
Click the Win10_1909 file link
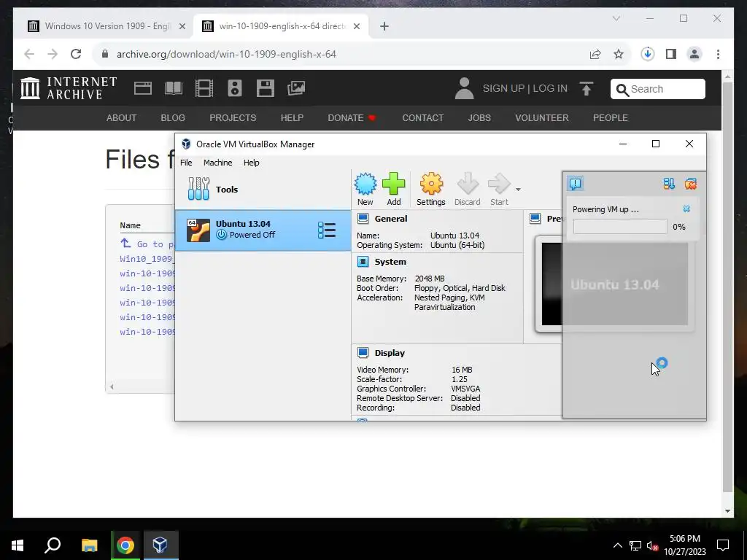pyautogui.click(x=147, y=259)
